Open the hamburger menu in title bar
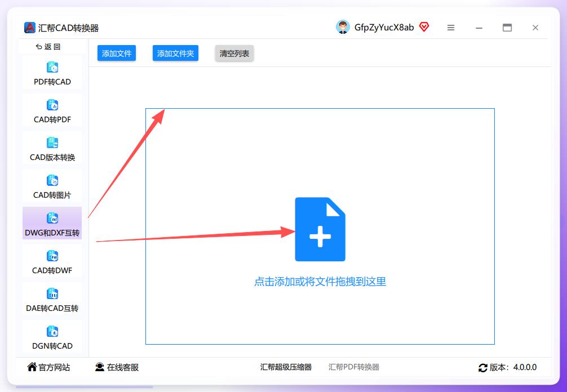This screenshot has height=392, width=567. pyautogui.click(x=450, y=28)
